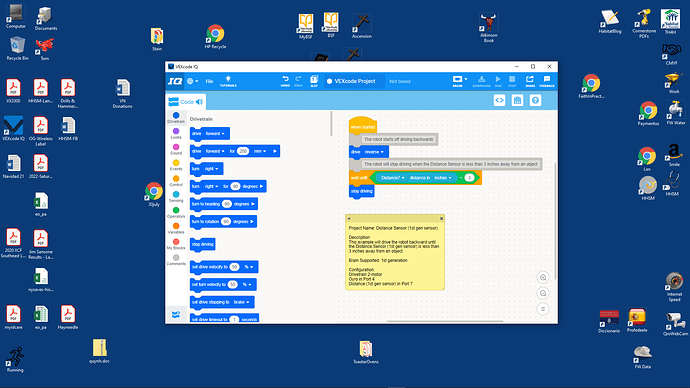Screen dimensions: 690x388
Task: Open the inches unit dropdown
Action: [x=443, y=178]
